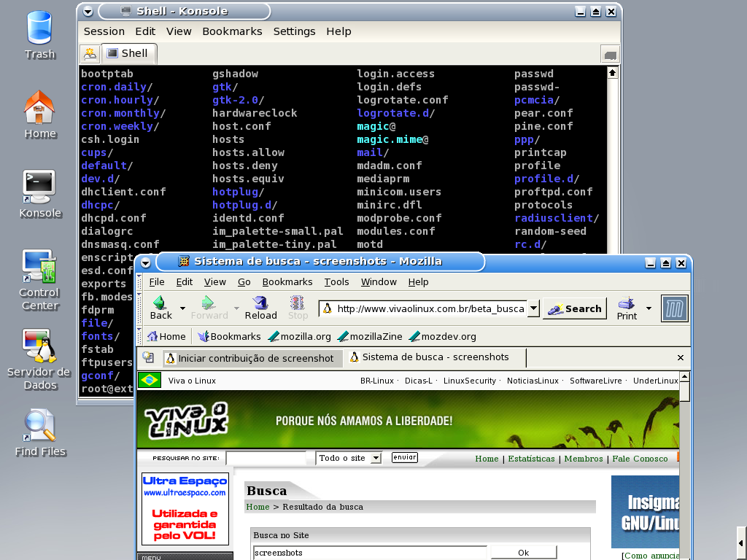Open the Print options dropdown arrow
The width and height of the screenshot is (747, 560).
[649, 308]
